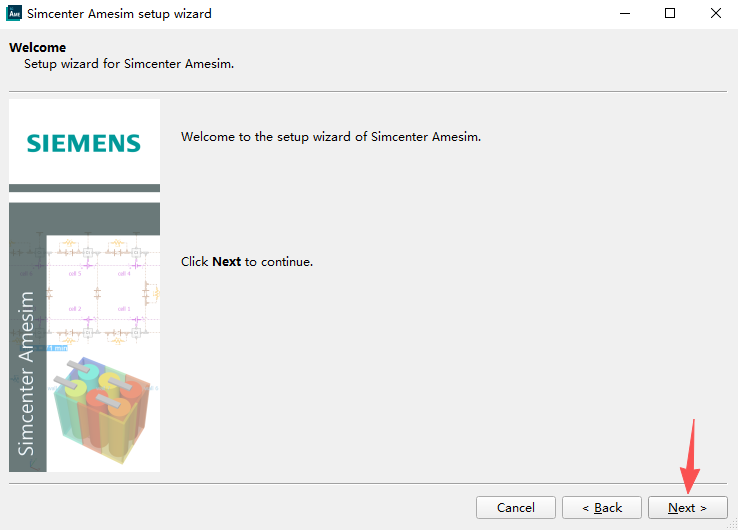Image resolution: width=738 pixels, height=530 pixels.
Task: Click the bold Welcome heading
Action: (x=37, y=48)
